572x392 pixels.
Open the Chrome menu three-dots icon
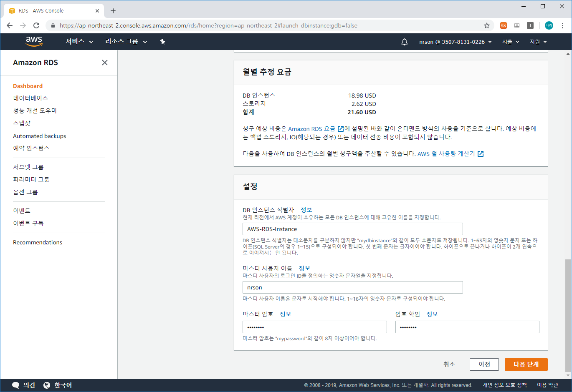click(562, 25)
